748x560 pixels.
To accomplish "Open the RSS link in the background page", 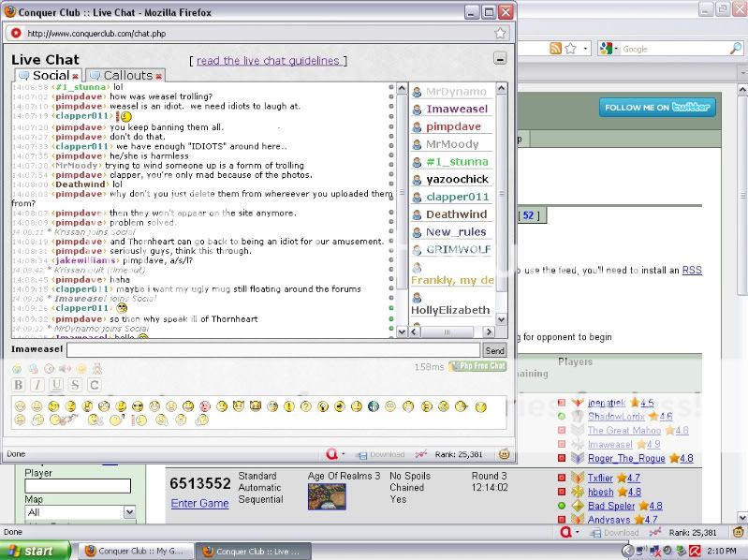I will pyautogui.click(x=692, y=270).
